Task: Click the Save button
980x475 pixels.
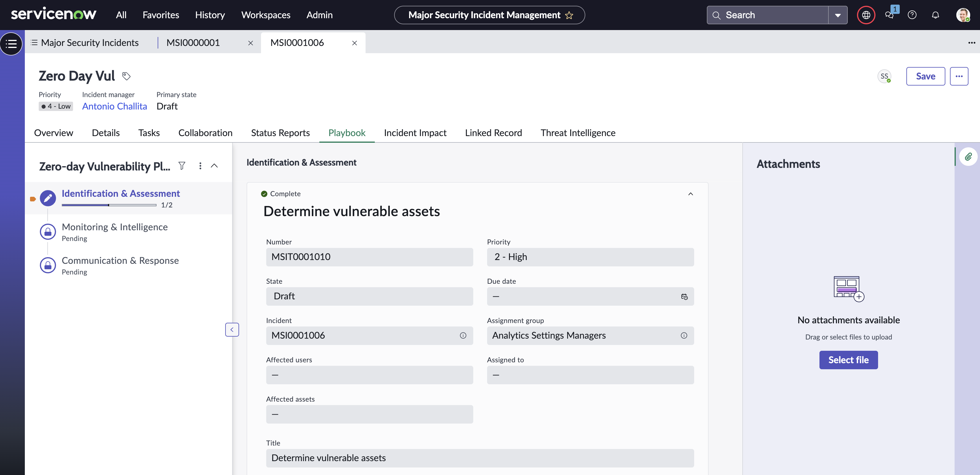Action: pos(925,76)
